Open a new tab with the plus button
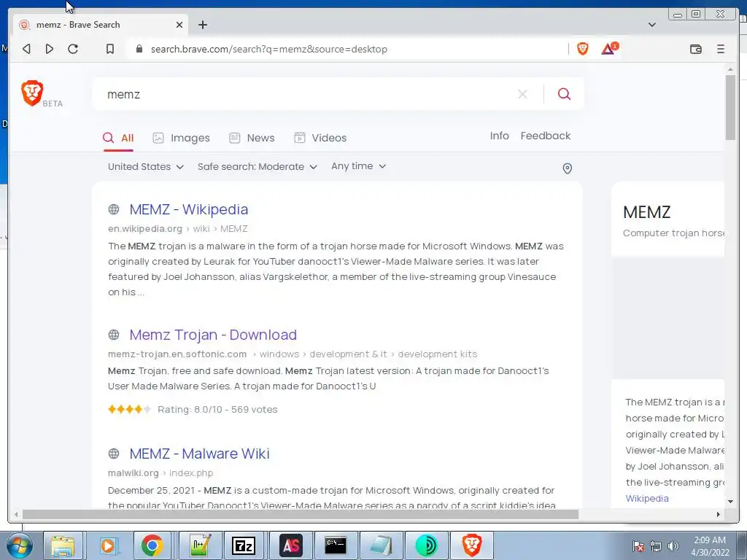Viewport: 747px width, 560px height. pos(203,25)
